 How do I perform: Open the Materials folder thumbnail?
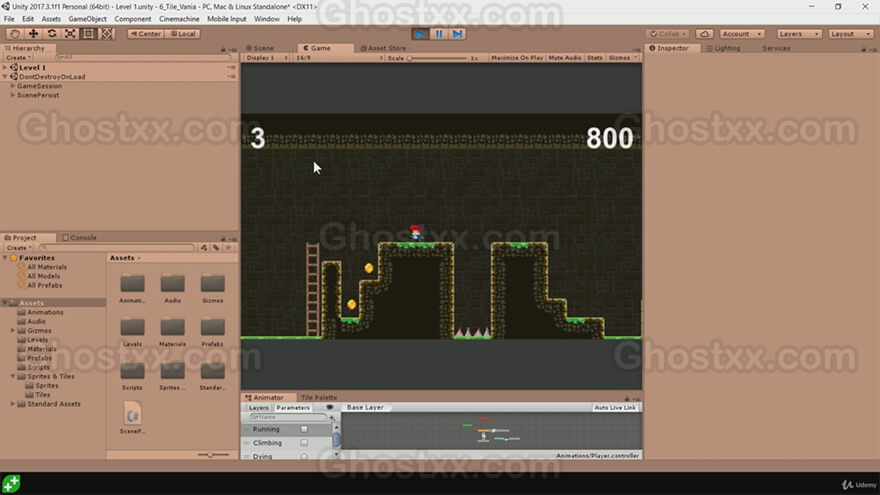pos(172,327)
